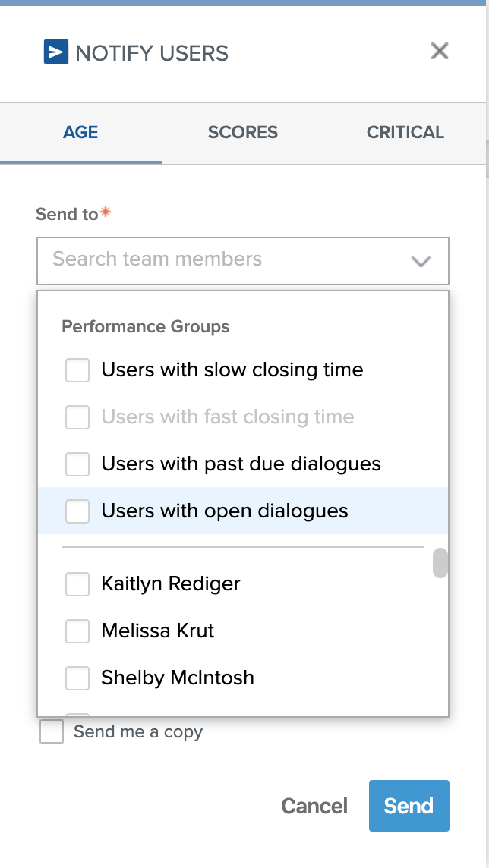Enable Users with past due dialogues
Screen dimensions: 489x868
click(x=77, y=464)
